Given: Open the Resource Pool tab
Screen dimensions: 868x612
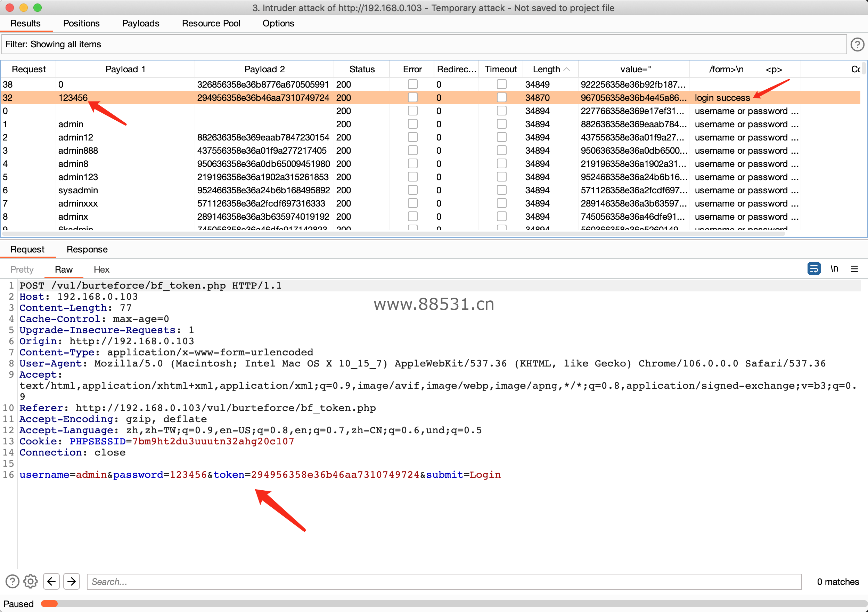Looking at the screenshot, I should (x=211, y=23).
